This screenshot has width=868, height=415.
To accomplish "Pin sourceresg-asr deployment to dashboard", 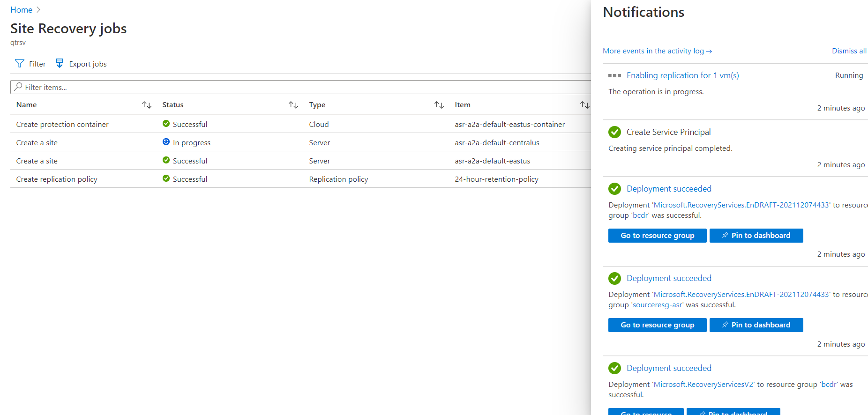I will tap(756, 325).
